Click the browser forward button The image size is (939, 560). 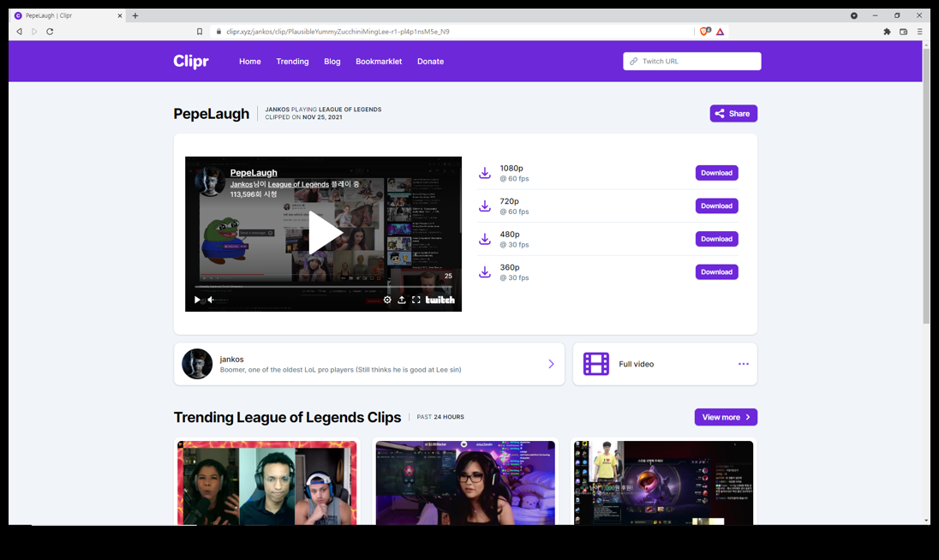[34, 32]
